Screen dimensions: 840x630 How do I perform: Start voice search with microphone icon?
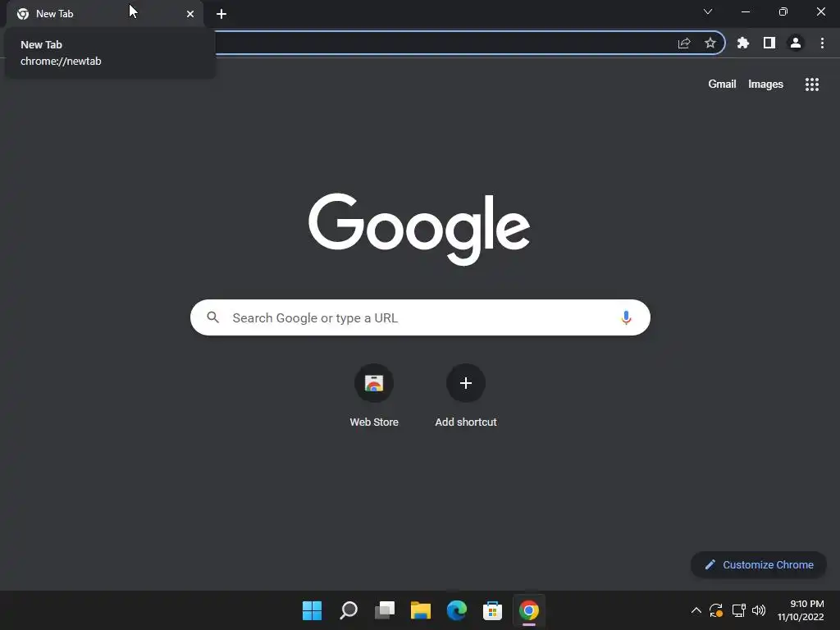(x=626, y=317)
